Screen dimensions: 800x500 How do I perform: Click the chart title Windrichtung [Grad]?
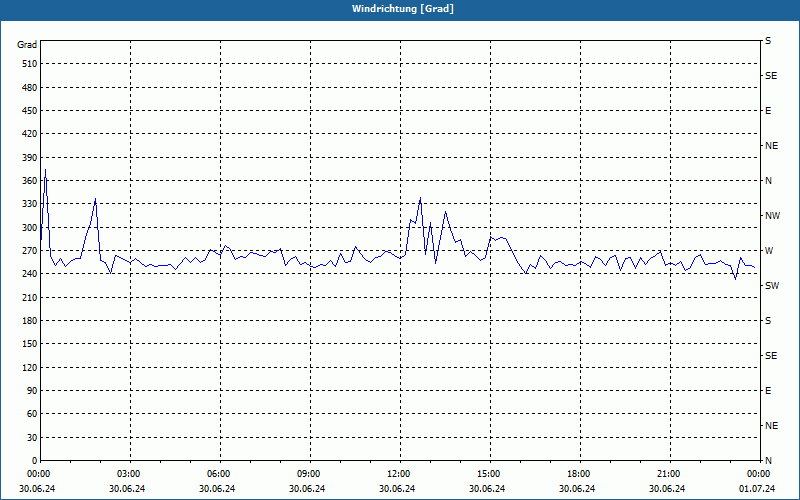[x=403, y=9]
